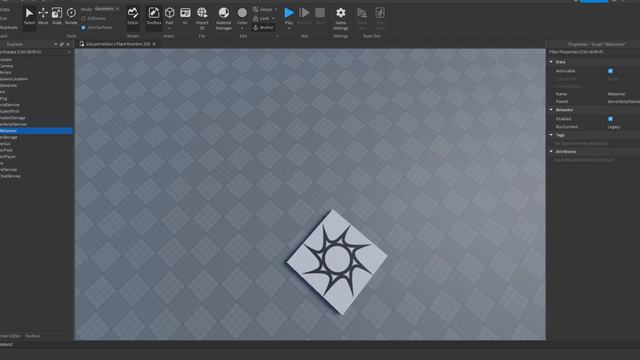Viewport: 640px width, 360px height.
Task: Select StarterGui in Explorer
Action: [5, 144]
